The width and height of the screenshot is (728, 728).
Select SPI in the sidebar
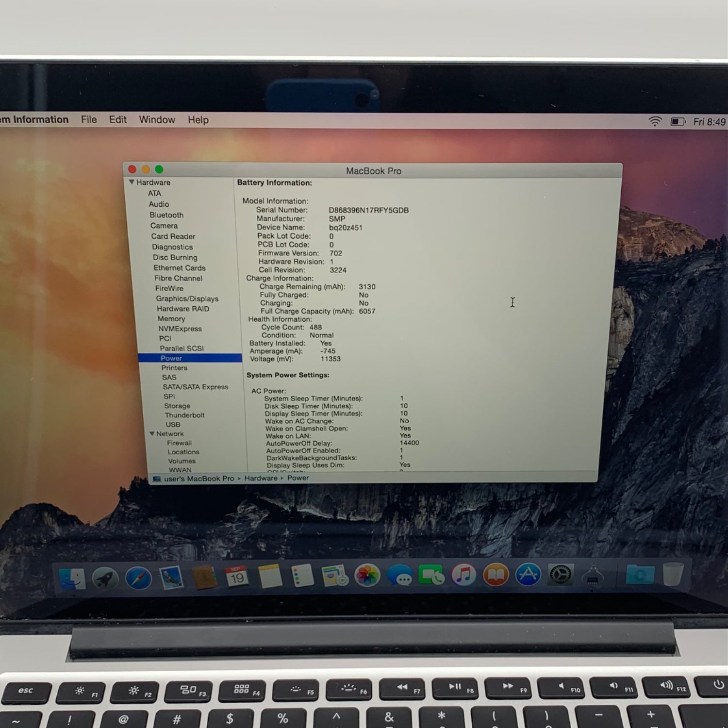pyautogui.click(x=169, y=396)
